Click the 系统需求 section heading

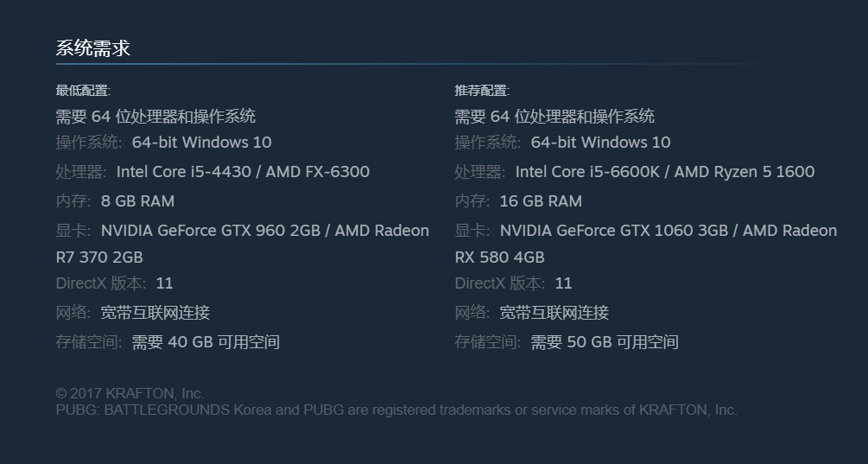[93, 48]
